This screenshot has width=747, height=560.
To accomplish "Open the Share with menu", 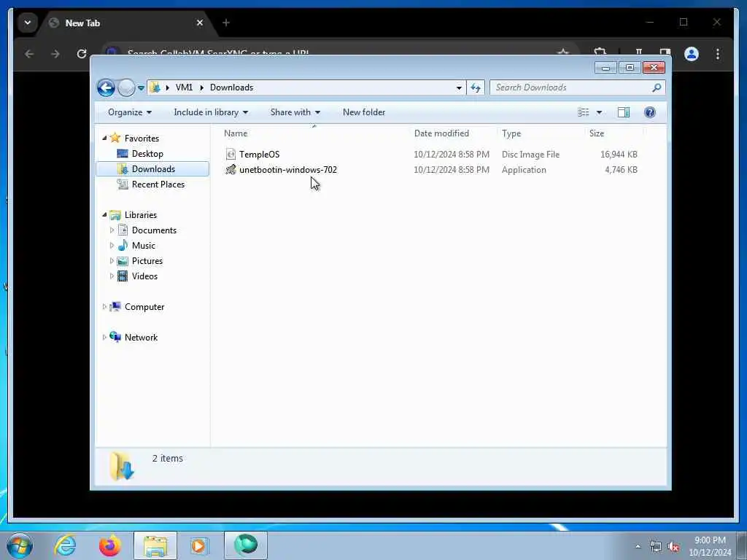I will 295,112.
